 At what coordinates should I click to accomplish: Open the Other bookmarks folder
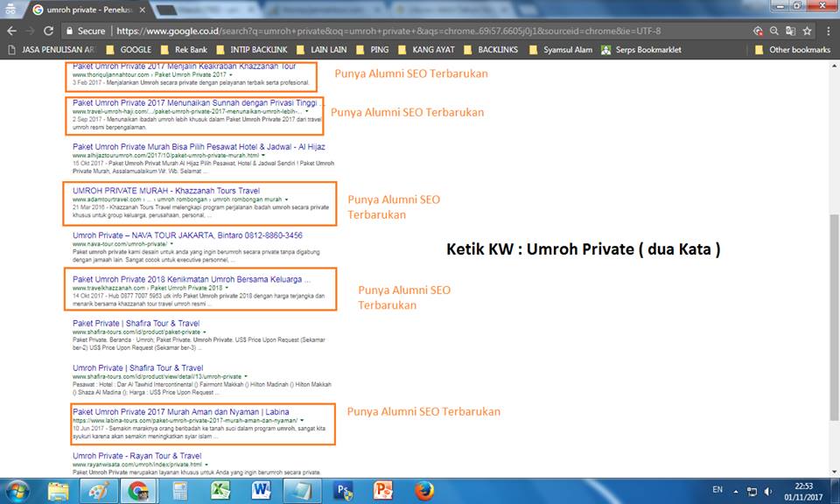pyautogui.click(x=793, y=50)
